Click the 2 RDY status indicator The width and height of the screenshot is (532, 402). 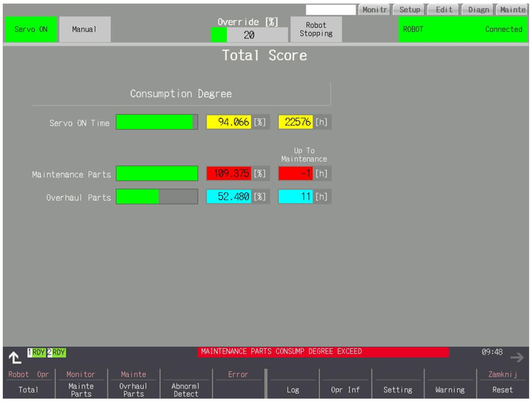coord(57,353)
